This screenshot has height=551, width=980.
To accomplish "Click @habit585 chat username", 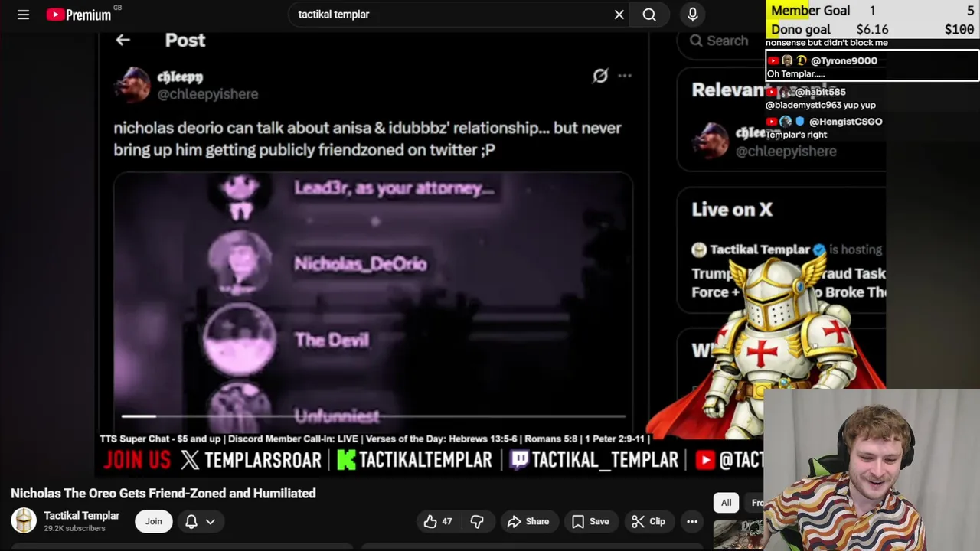I will click(822, 92).
